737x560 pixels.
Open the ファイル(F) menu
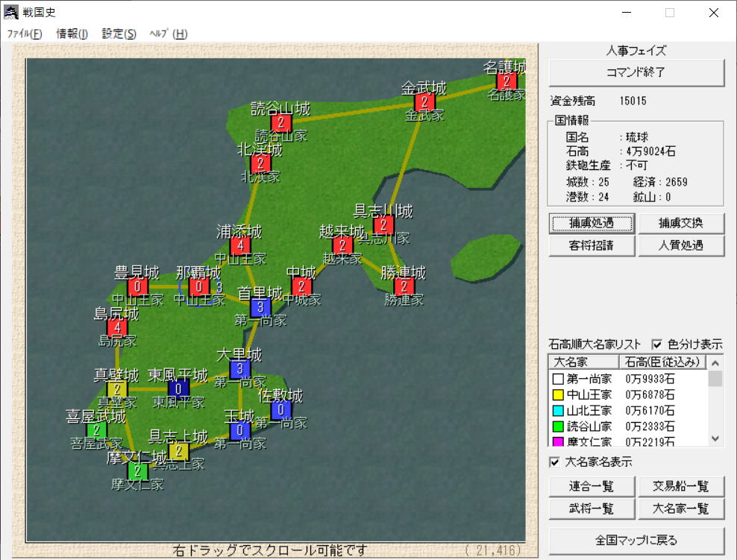point(25,34)
